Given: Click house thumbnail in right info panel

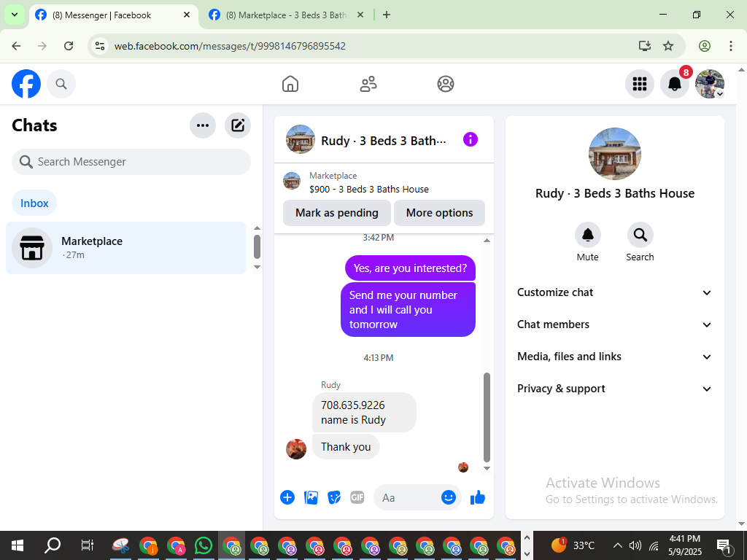Looking at the screenshot, I should click(614, 153).
